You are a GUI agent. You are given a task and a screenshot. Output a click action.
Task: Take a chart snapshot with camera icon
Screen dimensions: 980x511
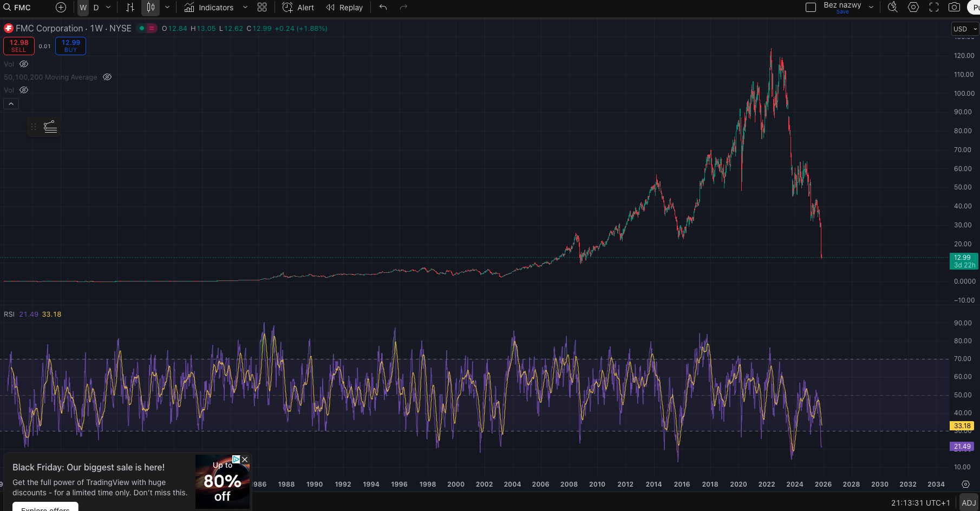pyautogui.click(x=954, y=8)
